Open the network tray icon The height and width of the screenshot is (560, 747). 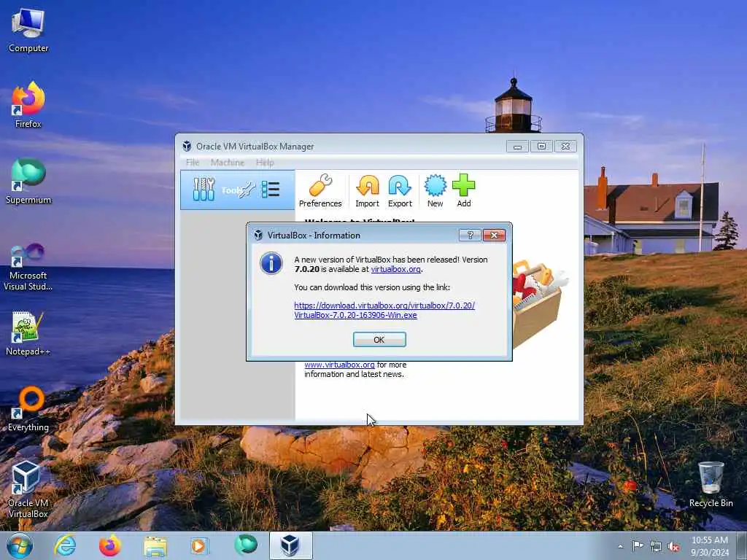click(656, 547)
